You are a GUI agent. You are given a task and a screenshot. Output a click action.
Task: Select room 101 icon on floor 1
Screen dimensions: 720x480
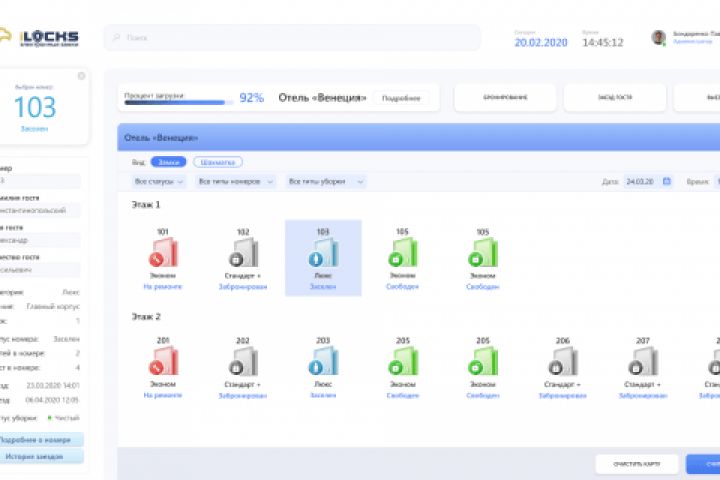[x=163, y=252]
